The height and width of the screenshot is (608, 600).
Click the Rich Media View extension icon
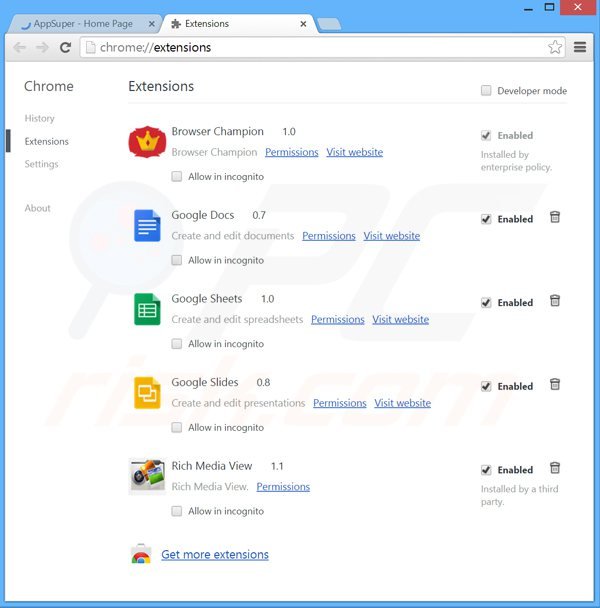click(147, 477)
